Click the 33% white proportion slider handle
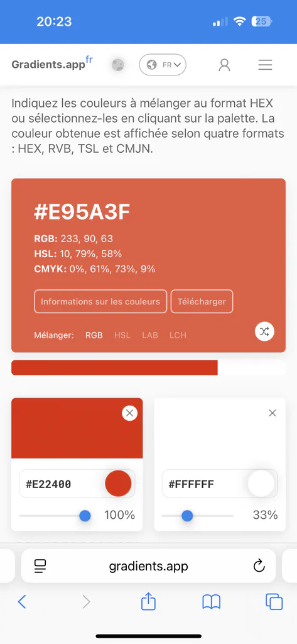 pos(187,516)
